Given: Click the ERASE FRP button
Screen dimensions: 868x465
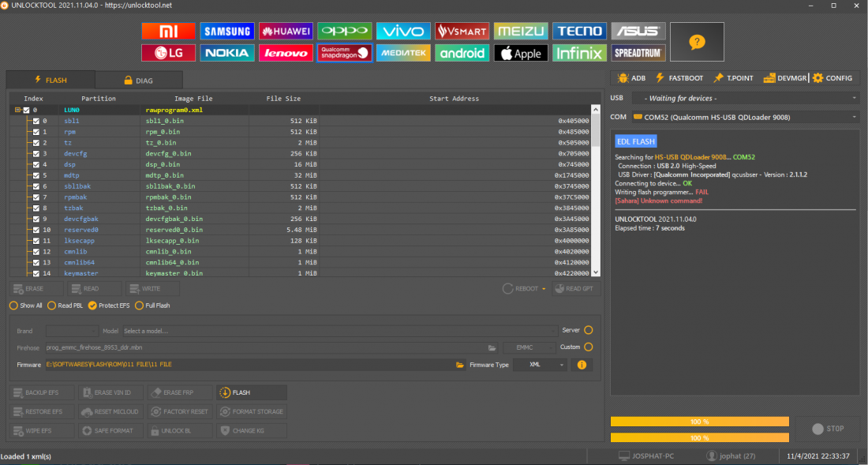Looking at the screenshot, I should (x=180, y=392).
